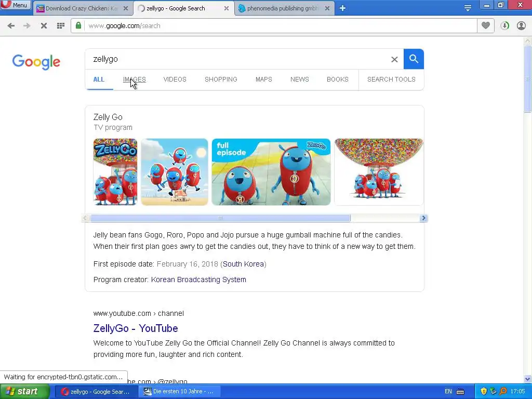
Task: Switch to the BOOKS search tab
Action: [338, 79]
